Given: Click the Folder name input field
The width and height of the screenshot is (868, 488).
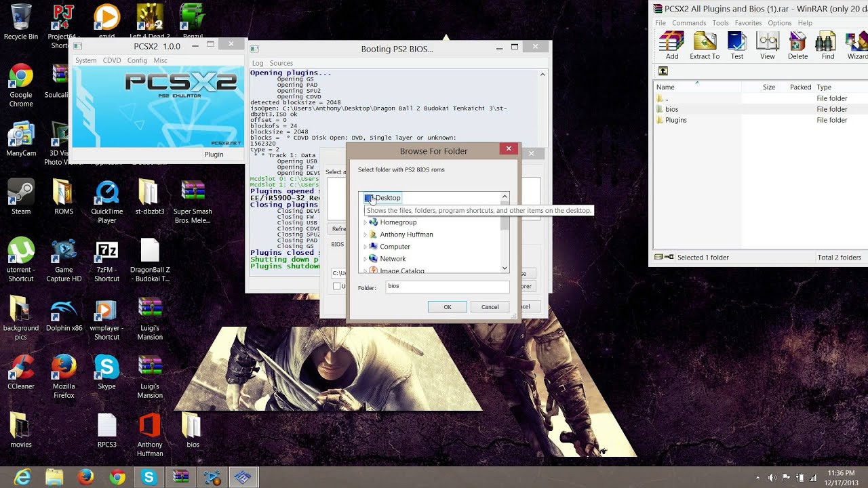Looking at the screenshot, I should pos(448,287).
